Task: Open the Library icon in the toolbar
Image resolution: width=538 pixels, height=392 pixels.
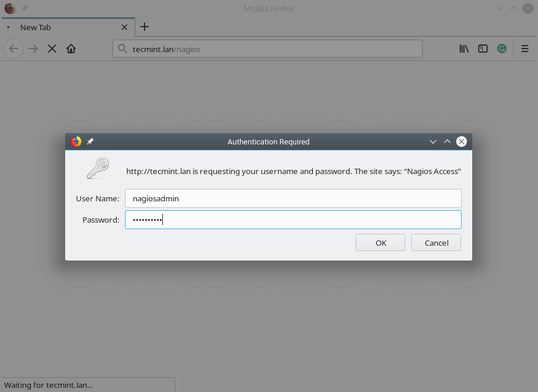Action: (464, 49)
